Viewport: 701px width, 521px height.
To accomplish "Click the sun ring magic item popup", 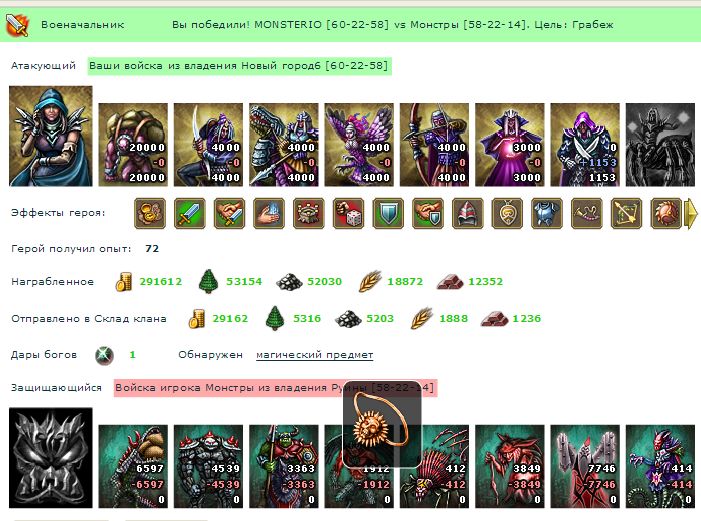I will tap(382, 424).
